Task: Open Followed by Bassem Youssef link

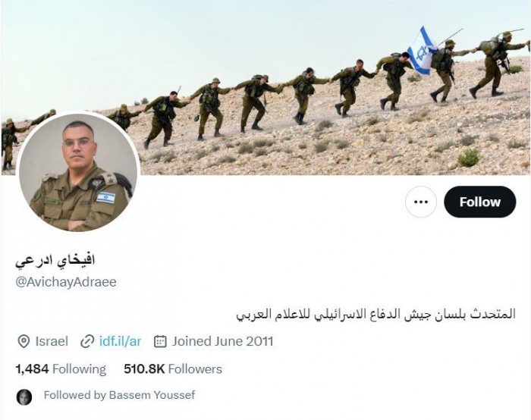Action: coord(120,395)
